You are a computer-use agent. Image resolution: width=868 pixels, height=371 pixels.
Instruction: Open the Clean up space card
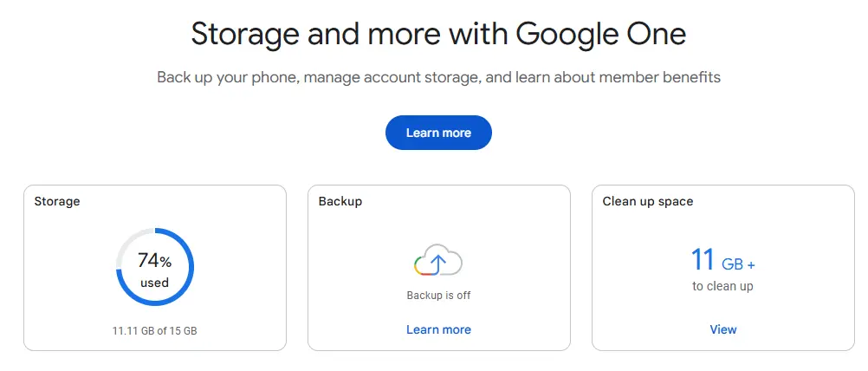tap(723, 268)
